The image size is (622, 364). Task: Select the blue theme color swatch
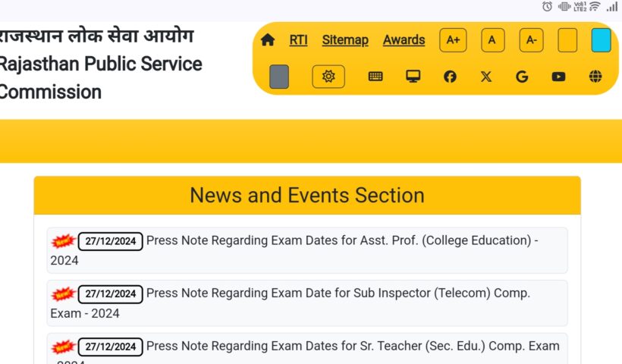pyautogui.click(x=601, y=40)
